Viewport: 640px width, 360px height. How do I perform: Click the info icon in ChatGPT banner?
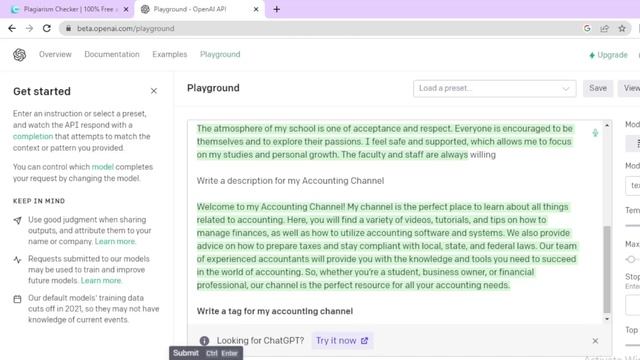(204, 341)
